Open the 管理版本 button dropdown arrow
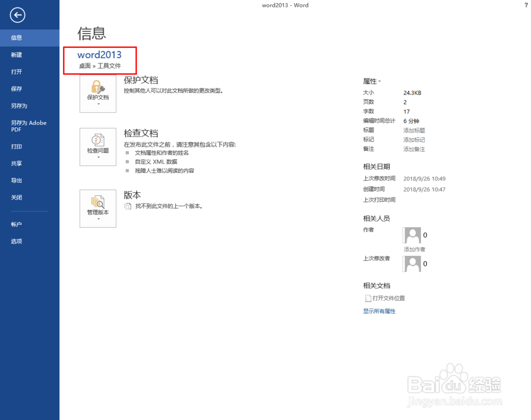Screen dimensions: 531x420 click(98, 218)
